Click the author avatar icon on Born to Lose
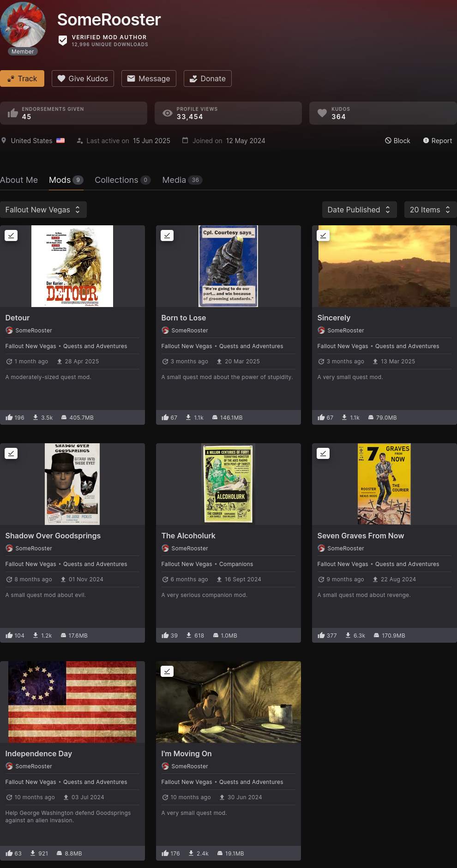This screenshot has height=868, width=457. [x=165, y=330]
